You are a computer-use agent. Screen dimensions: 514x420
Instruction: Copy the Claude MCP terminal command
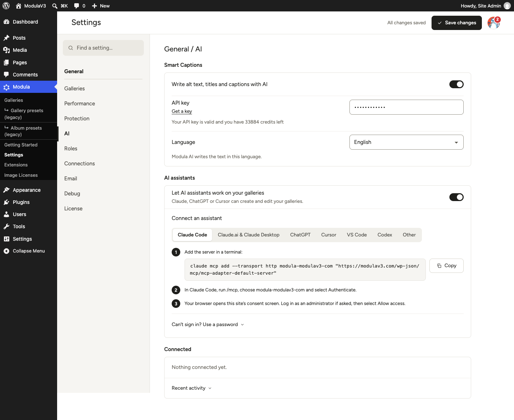[x=447, y=266]
